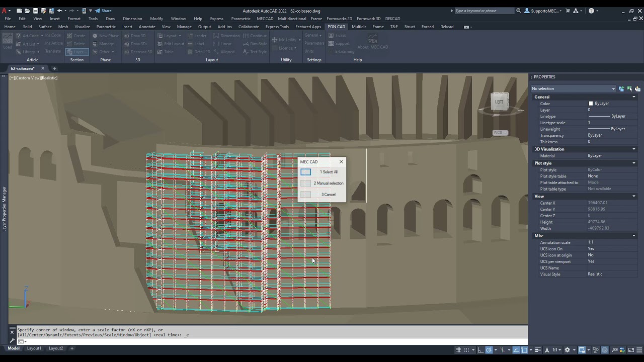
Task: Click the keyword search input field
Action: click(x=484, y=11)
